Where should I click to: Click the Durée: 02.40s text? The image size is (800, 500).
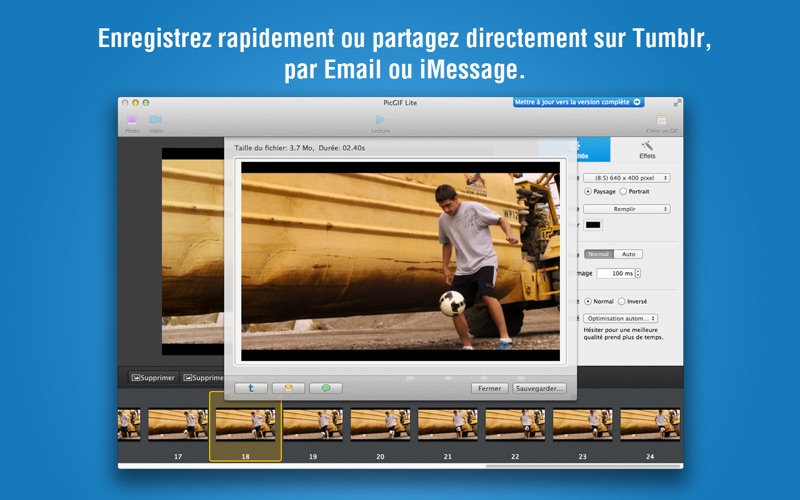(x=342, y=148)
